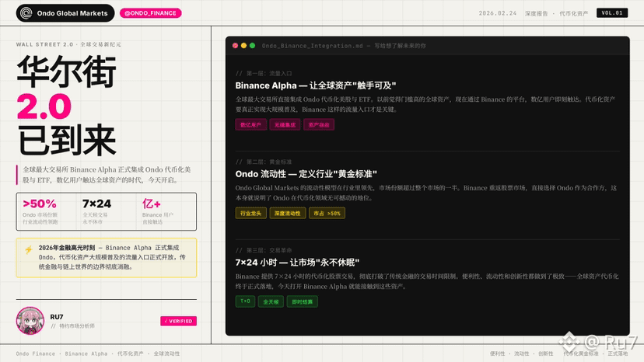The height and width of the screenshot is (362, 644).
Task: Click the yellow 行业龙头 tag
Action: 250,213
